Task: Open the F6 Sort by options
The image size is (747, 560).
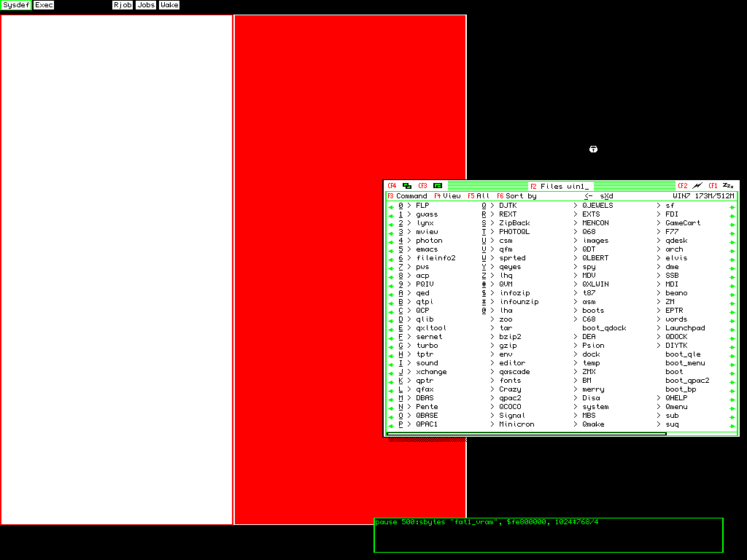Action: [x=516, y=196]
